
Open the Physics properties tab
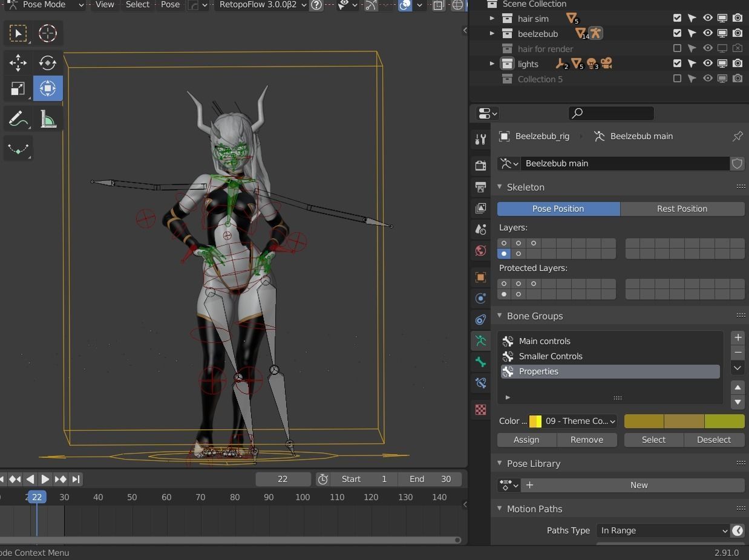point(481,298)
